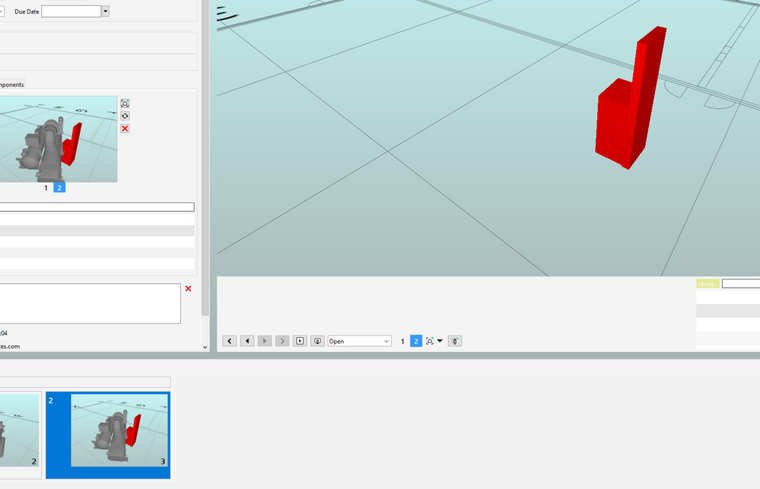Select snapshot page 2 under the preview image
Viewport: 760px width, 489px height.
click(60, 188)
